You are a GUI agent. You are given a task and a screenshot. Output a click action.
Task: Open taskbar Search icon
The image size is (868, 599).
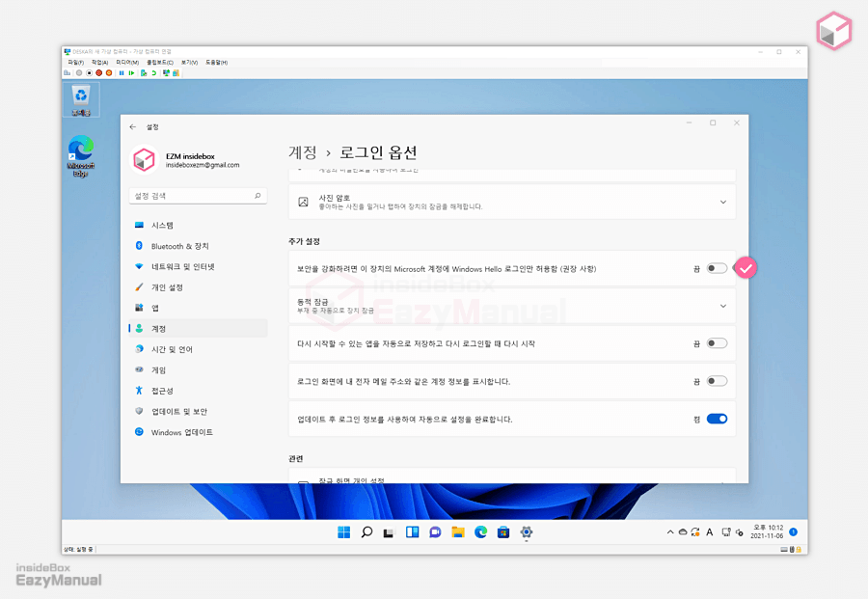[366, 532]
